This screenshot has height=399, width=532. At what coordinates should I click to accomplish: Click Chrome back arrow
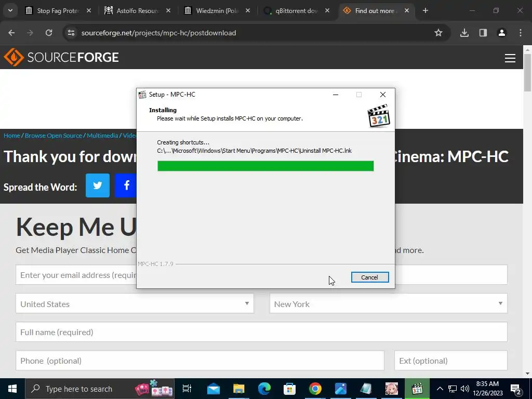[x=11, y=33]
